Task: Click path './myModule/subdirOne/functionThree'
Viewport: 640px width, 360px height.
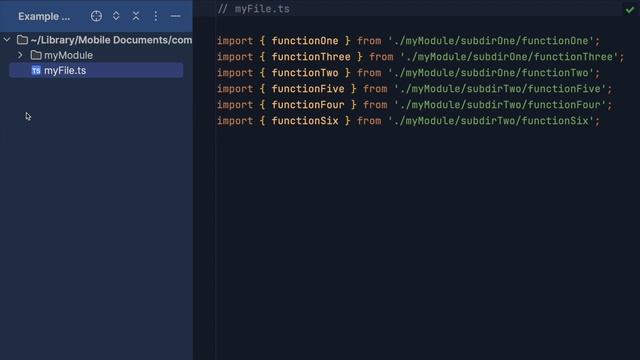Action: coord(509,57)
